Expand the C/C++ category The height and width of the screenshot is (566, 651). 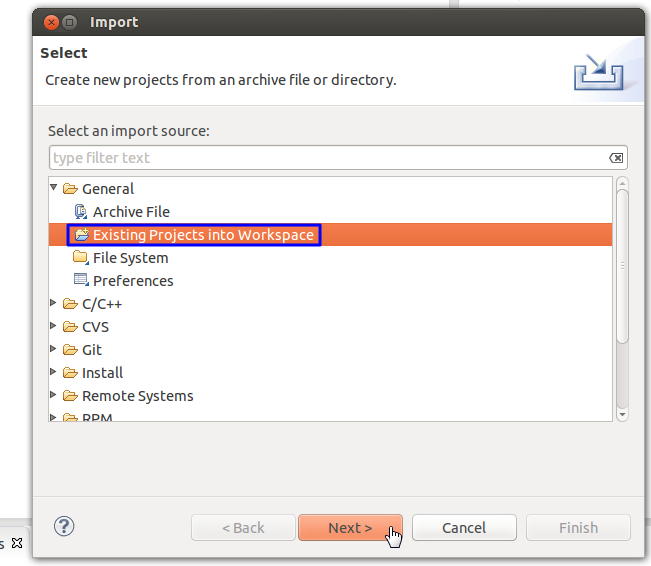(54, 304)
